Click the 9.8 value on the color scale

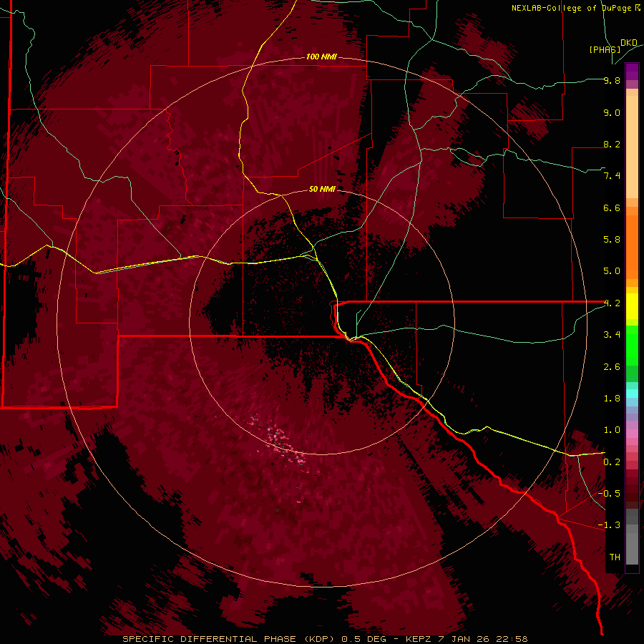click(612, 80)
